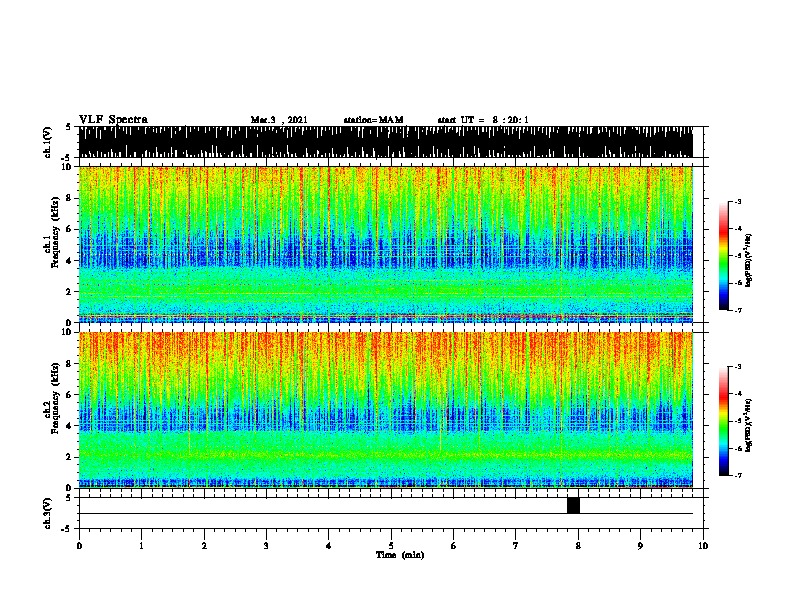Click the "start UT = 8:20:1" label
Screen dimensions: 792x612
(x=483, y=120)
